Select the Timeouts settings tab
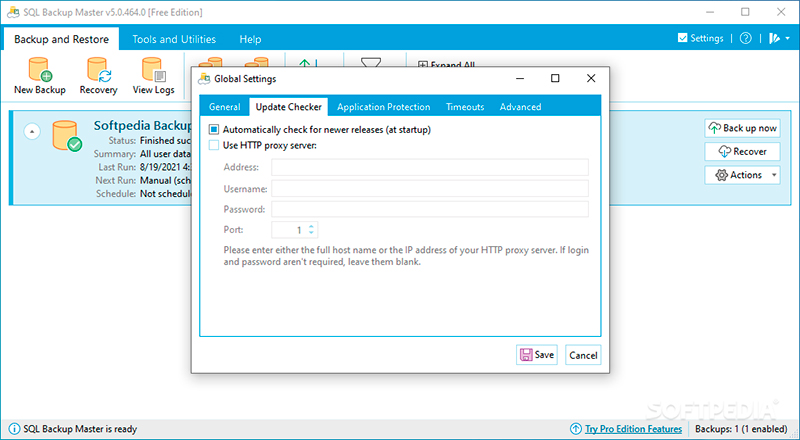Viewport: 800px width, 440px height. tap(465, 107)
